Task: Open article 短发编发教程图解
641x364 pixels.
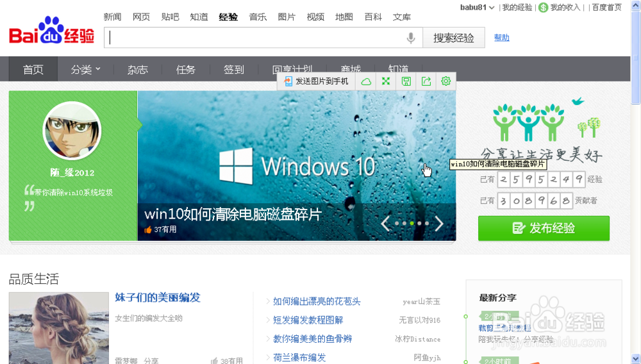Action: [x=308, y=320]
